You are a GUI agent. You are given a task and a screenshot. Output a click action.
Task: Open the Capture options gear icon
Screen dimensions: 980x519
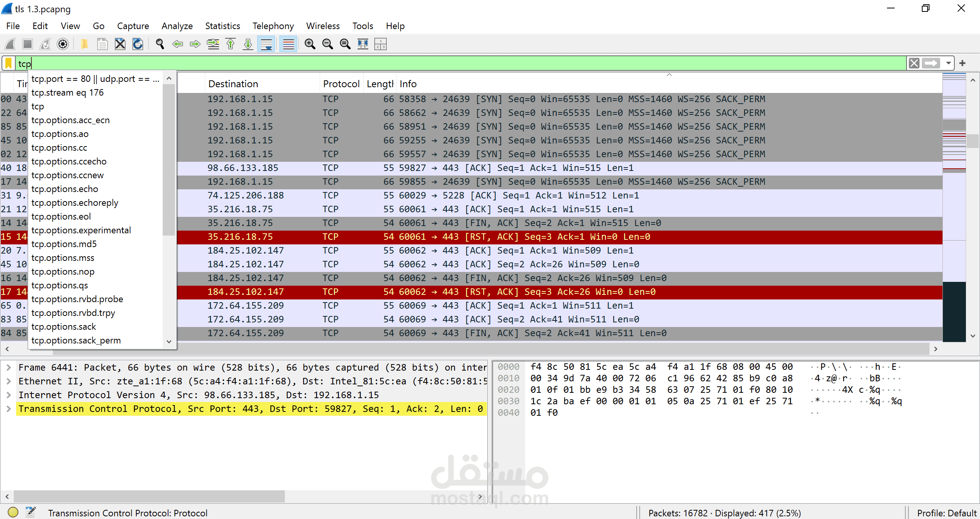pos(63,44)
